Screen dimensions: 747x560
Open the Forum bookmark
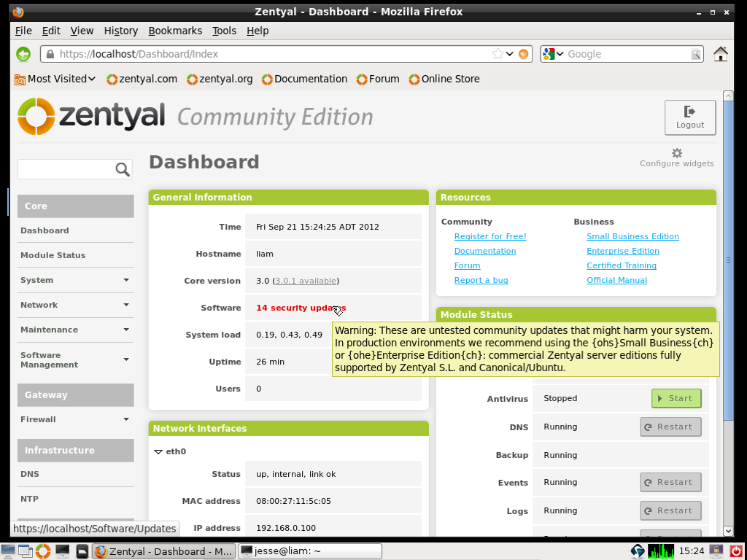(378, 79)
